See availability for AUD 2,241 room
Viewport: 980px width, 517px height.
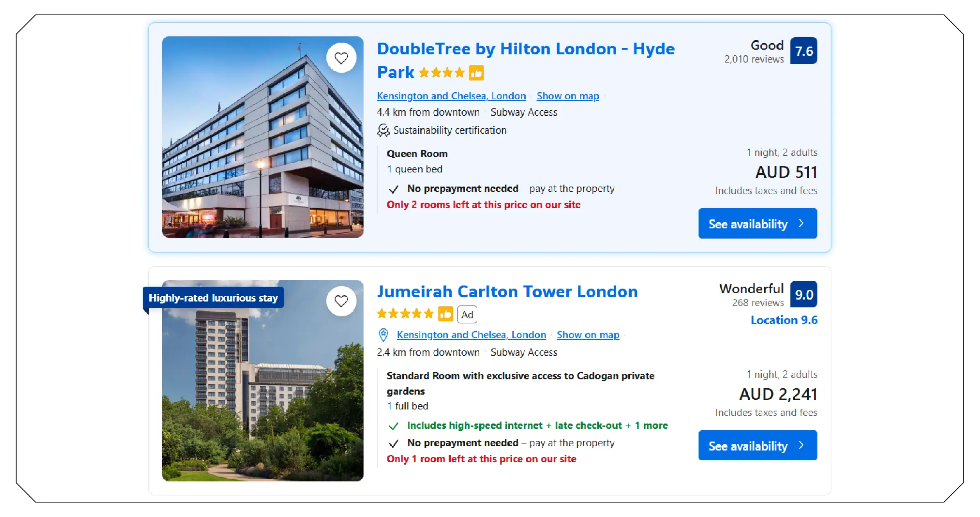coord(757,446)
